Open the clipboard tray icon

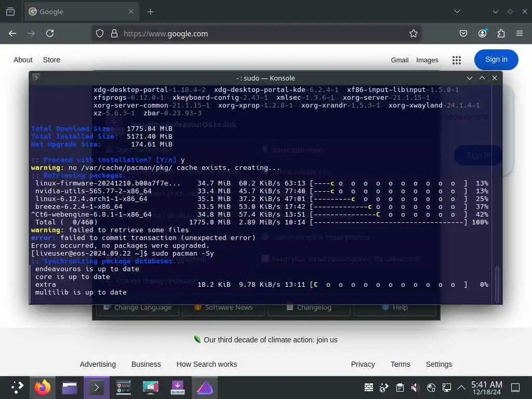pos(400,388)
